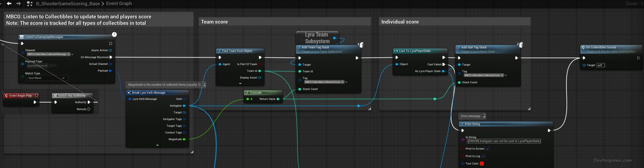
Task: Collapse the Break Lyra Verb Message node
Action: 157,145
